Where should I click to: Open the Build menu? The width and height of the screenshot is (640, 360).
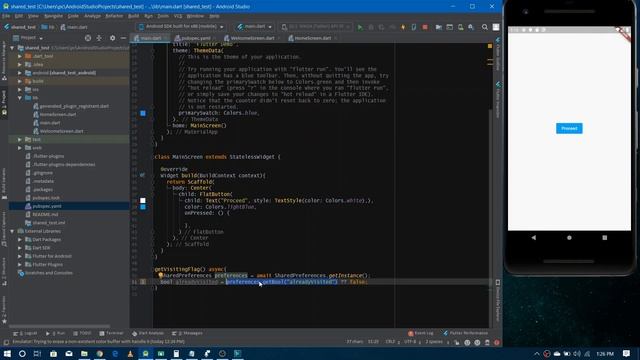[133, 16]
